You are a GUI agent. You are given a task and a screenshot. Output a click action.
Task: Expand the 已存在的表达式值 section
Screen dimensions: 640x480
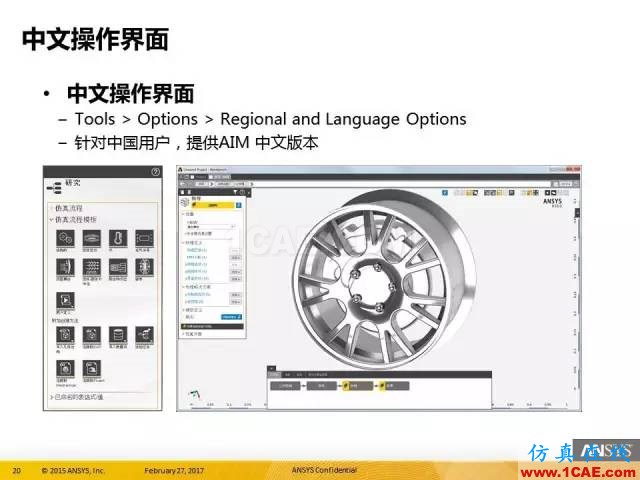click(x=52, y=397)
